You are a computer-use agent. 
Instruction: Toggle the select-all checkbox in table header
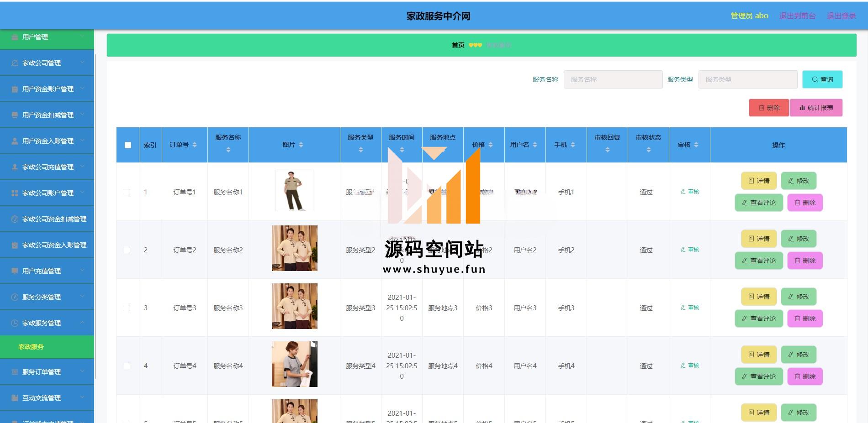(128, 145)
